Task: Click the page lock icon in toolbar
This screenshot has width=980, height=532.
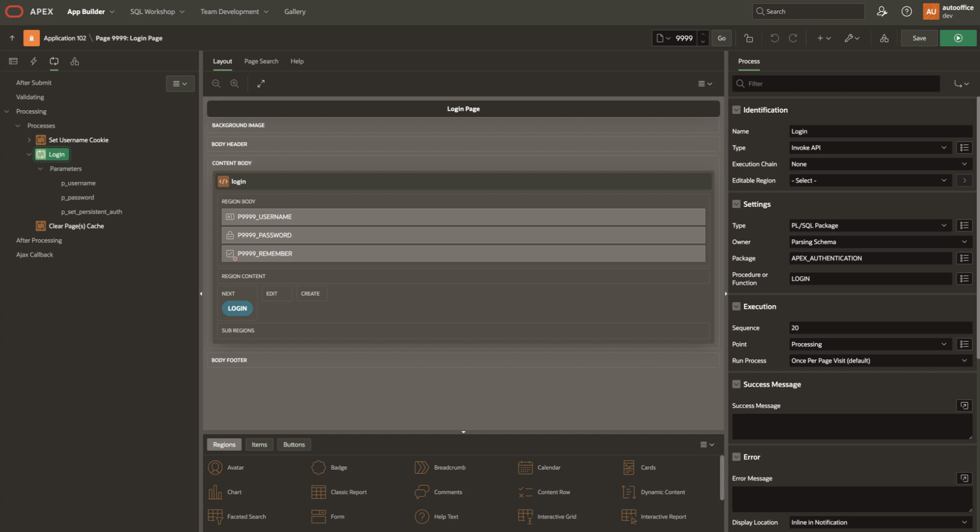Action: 748,38
